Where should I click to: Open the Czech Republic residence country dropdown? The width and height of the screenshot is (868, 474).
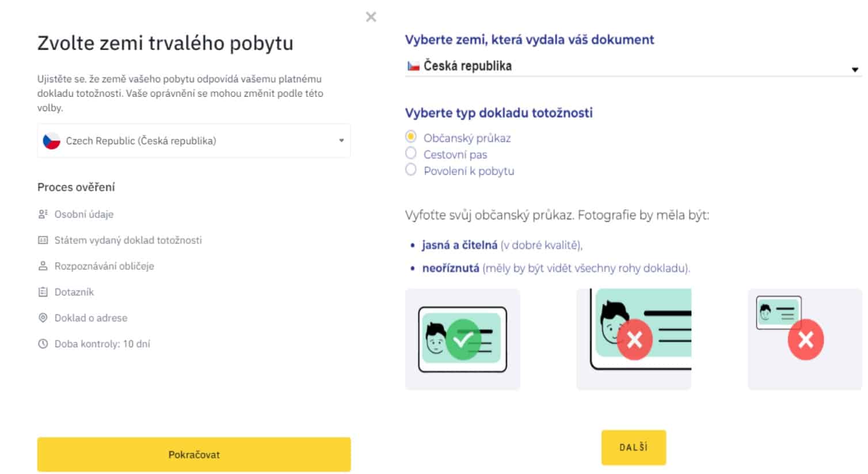coord(193,141)
